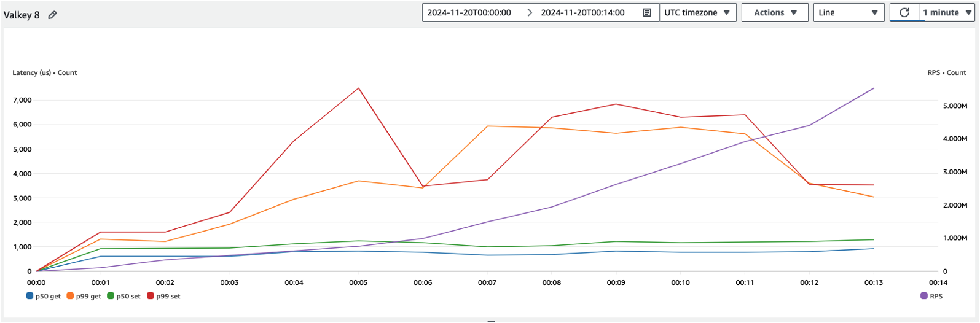The image size is (980, 323).
Task: Toggle the p99 set legend entry
Action: click(164, 297)
